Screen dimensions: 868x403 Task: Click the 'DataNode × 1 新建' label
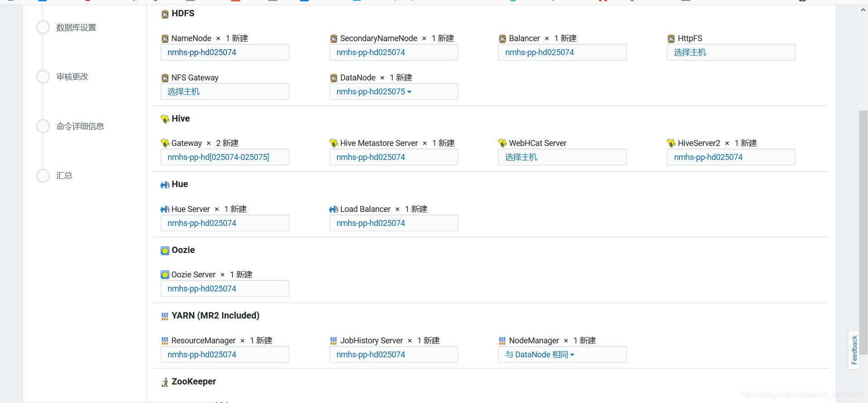click(x=376, y=78)
